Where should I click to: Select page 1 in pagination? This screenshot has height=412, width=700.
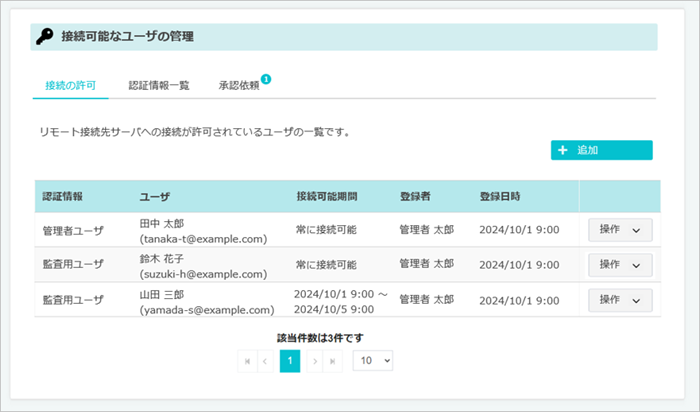click(290, 361)
